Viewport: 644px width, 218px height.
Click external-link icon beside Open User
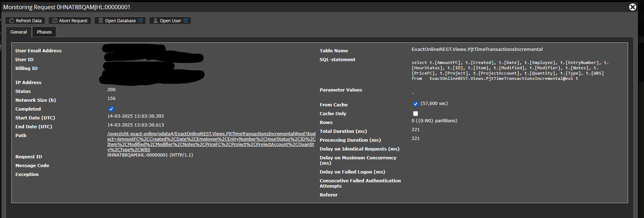[186, 21]
